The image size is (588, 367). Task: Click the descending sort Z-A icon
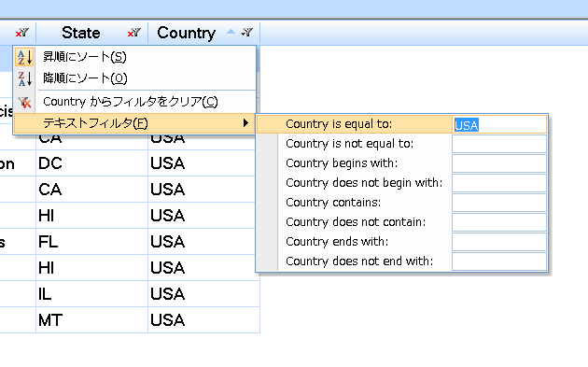pos(25,78)
